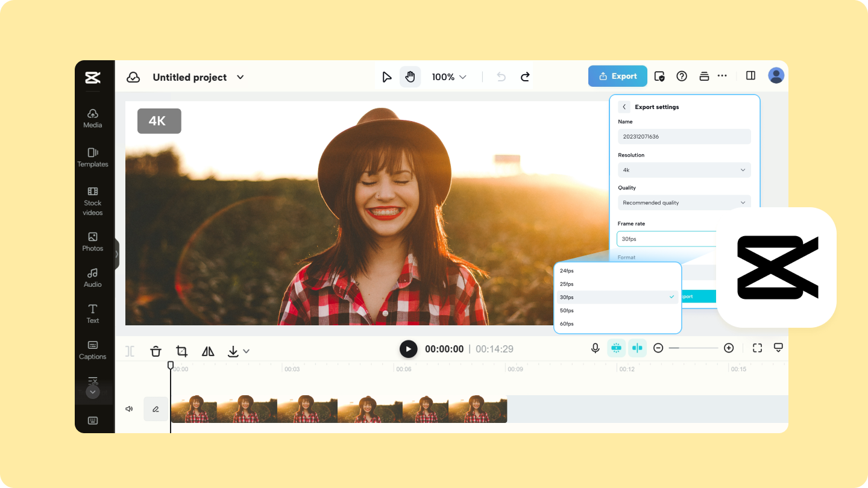This screenshot has width=868, height=488.
Task: Open the Media panel
Action: [93, 118]
